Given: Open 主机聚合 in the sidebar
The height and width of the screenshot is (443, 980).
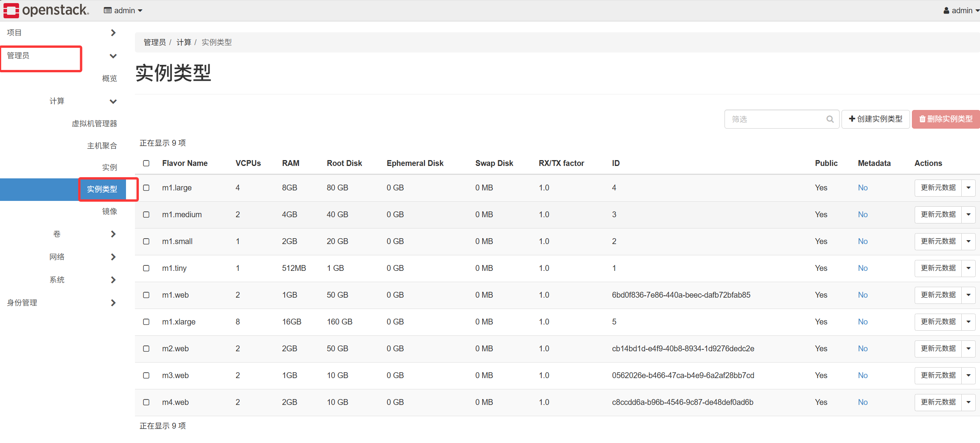Looking at the screenshot, I should pyautogui.click(x=102, y=146).
